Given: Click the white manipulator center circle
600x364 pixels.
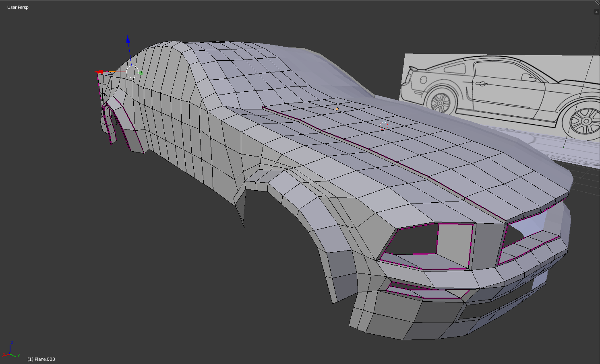Looking at the screenshot, I should [x=132, y=72].
